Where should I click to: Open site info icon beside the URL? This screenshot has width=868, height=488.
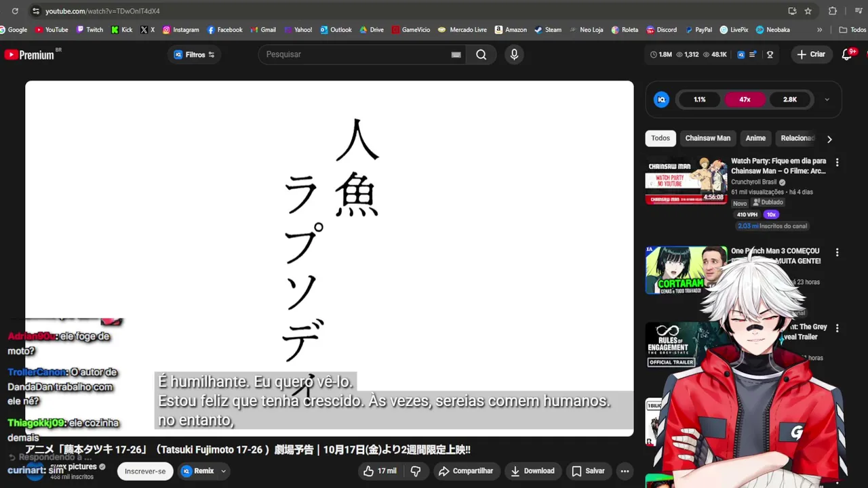coord(35,11)
